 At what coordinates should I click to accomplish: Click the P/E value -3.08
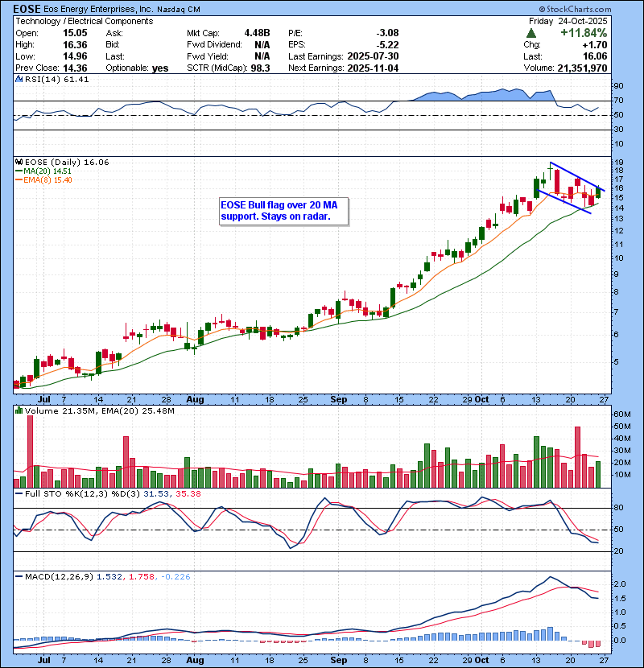tap(387, 33)
